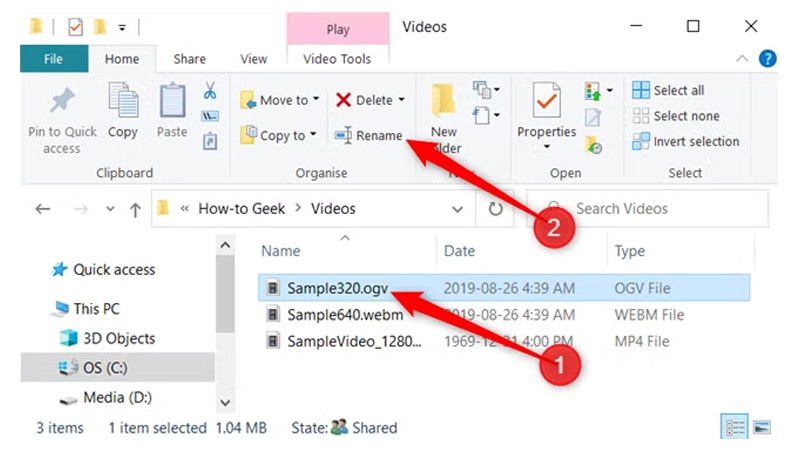
Task: Click the red Delete button
Action: coord(365,100)
